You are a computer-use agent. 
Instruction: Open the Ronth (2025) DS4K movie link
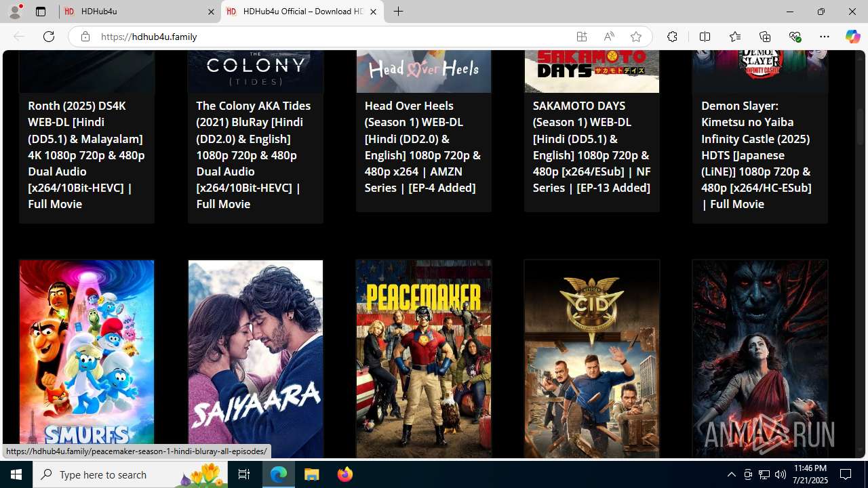click(x=86, y=155)
